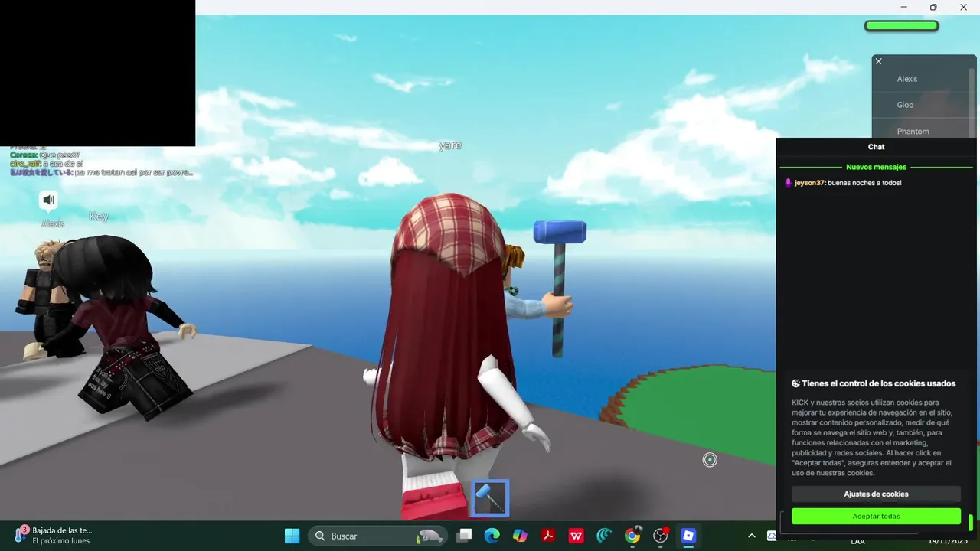Open Copilot from the taskbar
The width and height of the screenshot is (980, 551).
[520, 536]
